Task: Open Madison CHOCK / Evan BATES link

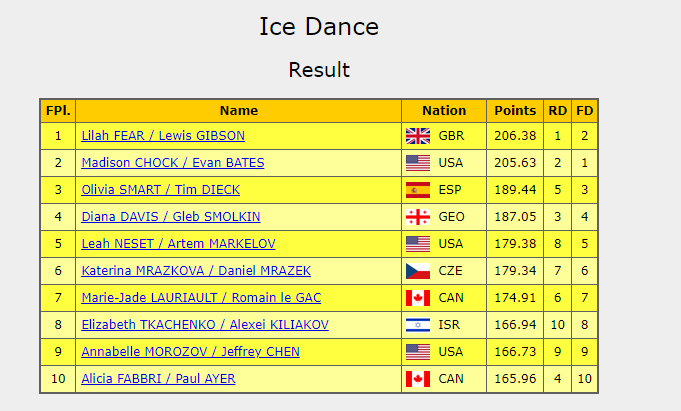Action: coord(173,163)
